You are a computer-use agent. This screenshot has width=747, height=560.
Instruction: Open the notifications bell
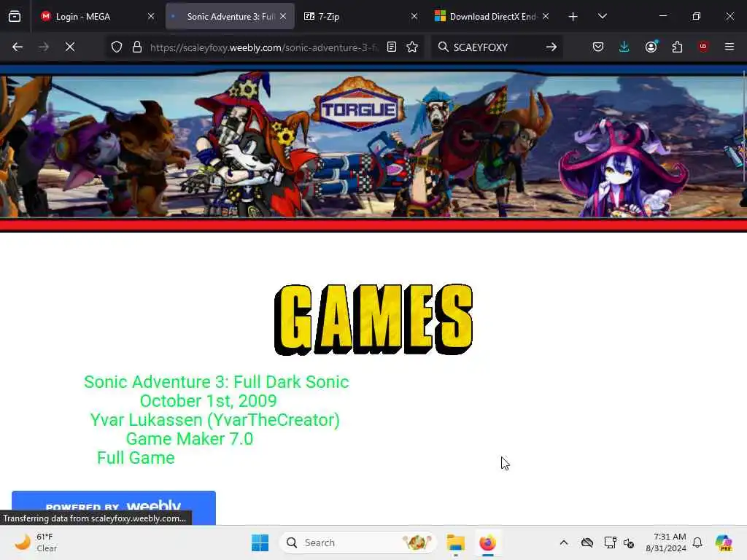pos(697,542)
